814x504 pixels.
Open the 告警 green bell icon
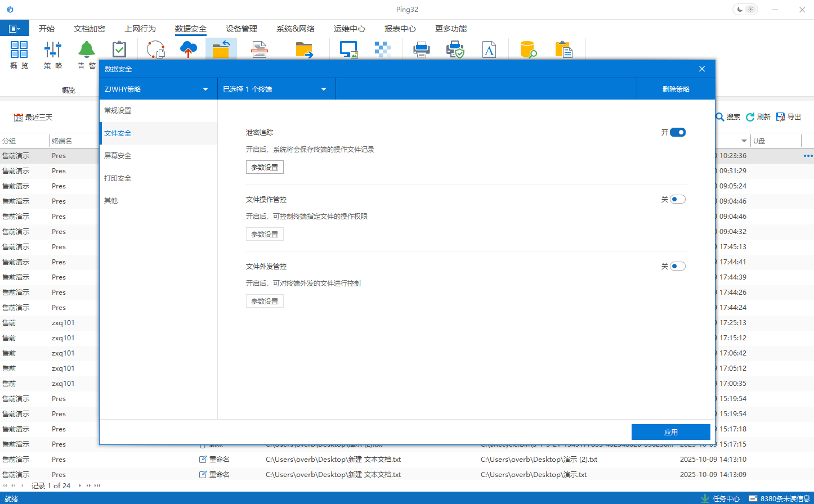87,50
